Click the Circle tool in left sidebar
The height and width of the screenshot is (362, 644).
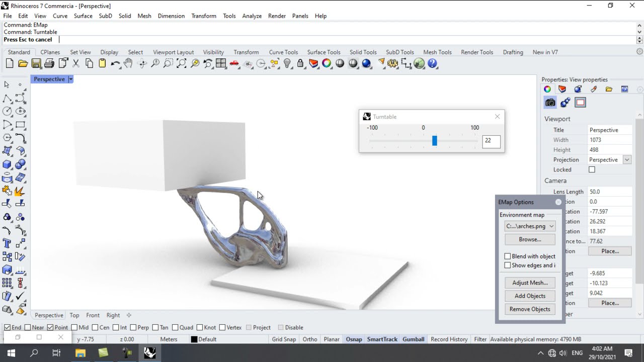click(7, 111)
